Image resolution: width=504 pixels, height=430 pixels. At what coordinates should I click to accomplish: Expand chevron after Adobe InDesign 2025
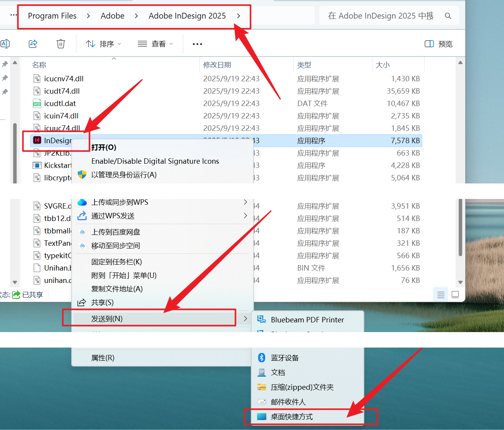(238, 16)
